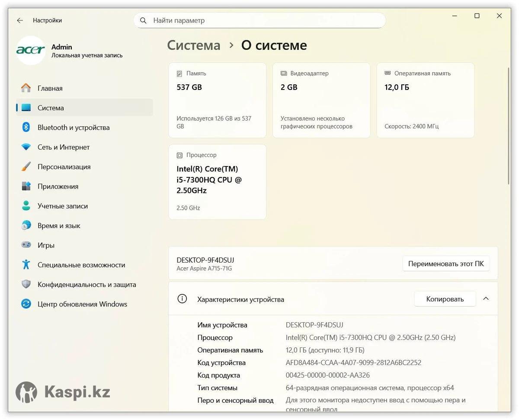Click the Acer profile avatar picture
The image size is (519, 420).
[x=31, y=51]
